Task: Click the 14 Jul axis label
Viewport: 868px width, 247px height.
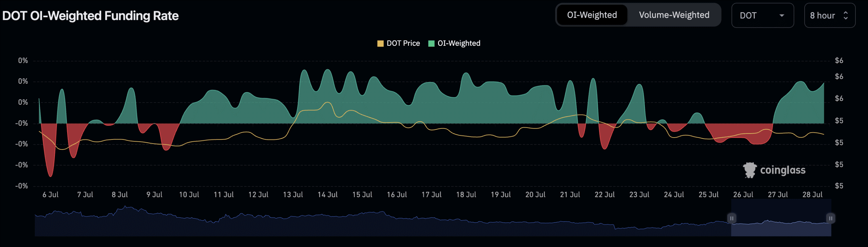Action: click(327, 195)
